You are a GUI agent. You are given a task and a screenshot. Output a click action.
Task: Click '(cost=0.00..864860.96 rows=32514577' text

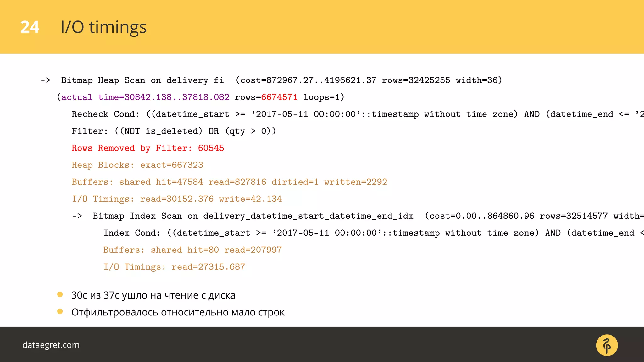coord(516,216)
